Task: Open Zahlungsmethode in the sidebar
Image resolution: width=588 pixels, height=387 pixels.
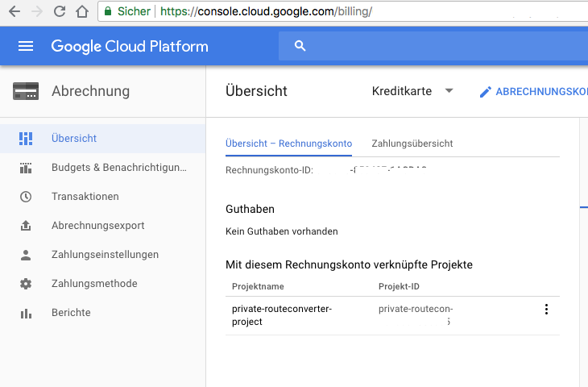Action: 103,284
